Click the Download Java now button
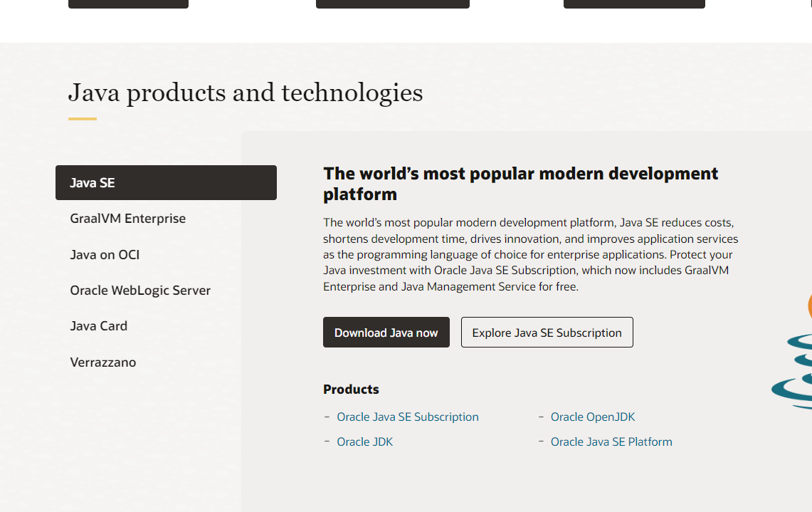 click(x=386, y=332)
